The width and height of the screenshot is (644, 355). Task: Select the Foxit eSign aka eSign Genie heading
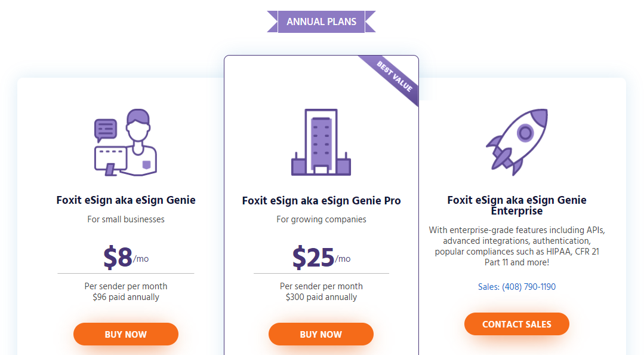(125, 200)
